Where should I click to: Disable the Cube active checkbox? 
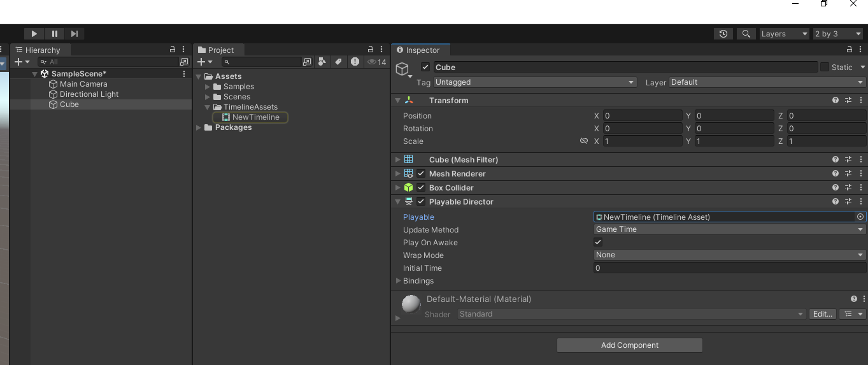(x=425, y=68)
